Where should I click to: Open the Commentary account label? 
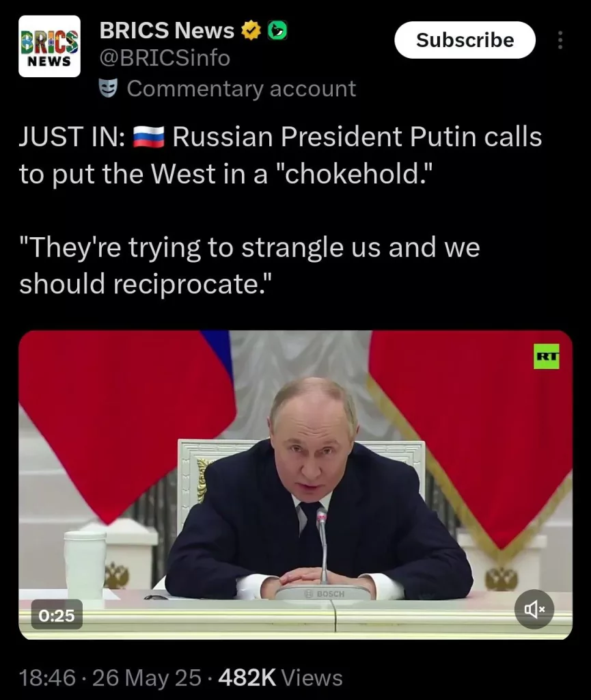click(x=241, y=88)
